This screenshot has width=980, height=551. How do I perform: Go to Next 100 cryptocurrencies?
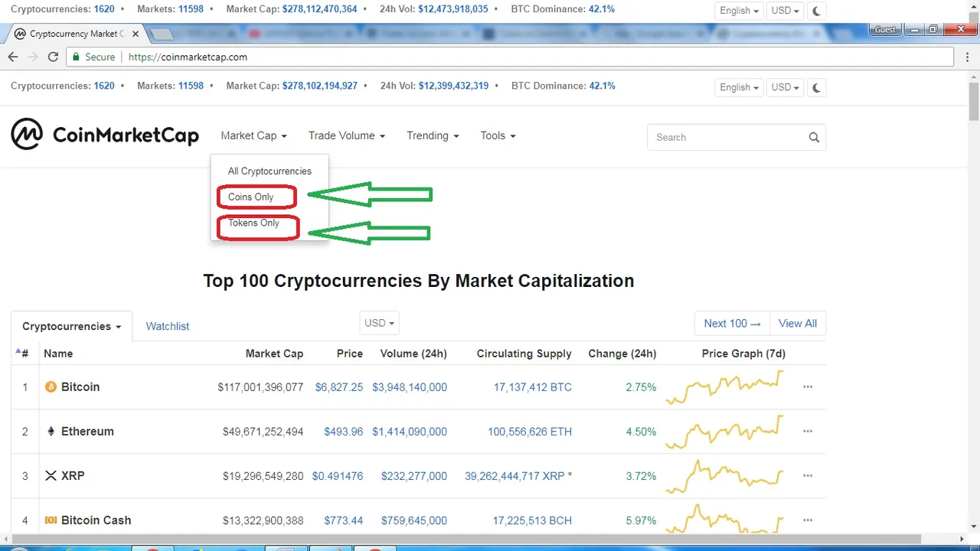(x=732, y=323)
